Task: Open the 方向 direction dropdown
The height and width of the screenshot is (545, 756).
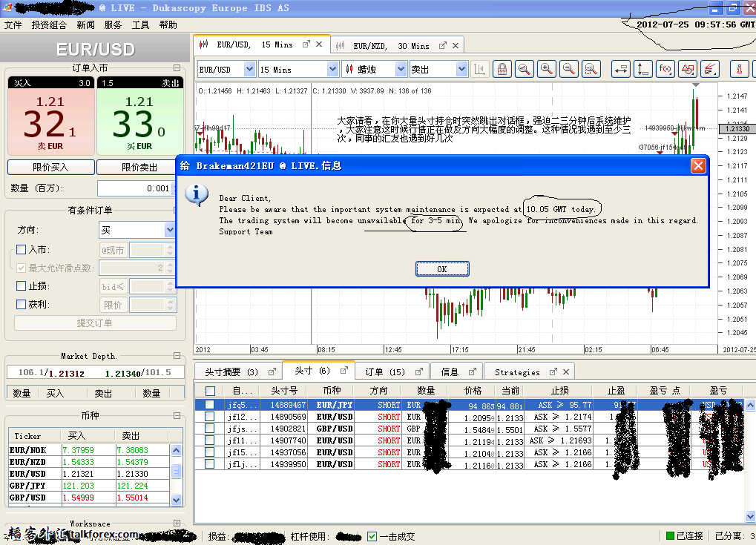Action: click(170, 230)
